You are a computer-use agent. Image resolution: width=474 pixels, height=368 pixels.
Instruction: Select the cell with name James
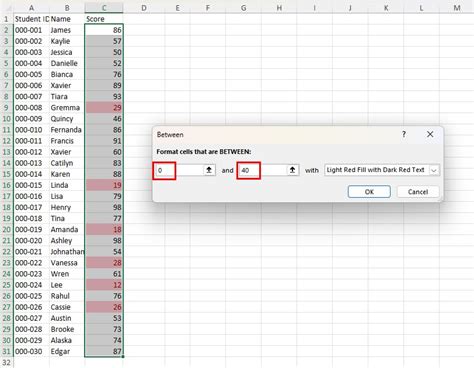click(67, 30)
